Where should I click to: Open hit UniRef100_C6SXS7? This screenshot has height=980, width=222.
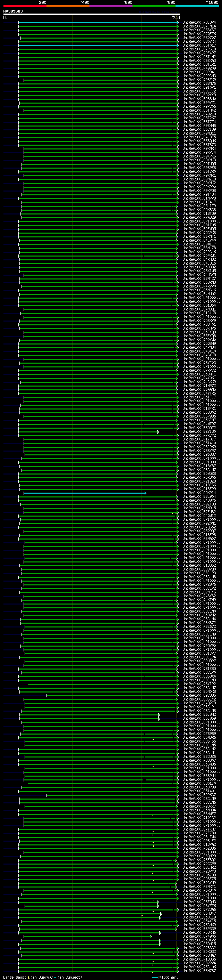(x=199, y=30)
